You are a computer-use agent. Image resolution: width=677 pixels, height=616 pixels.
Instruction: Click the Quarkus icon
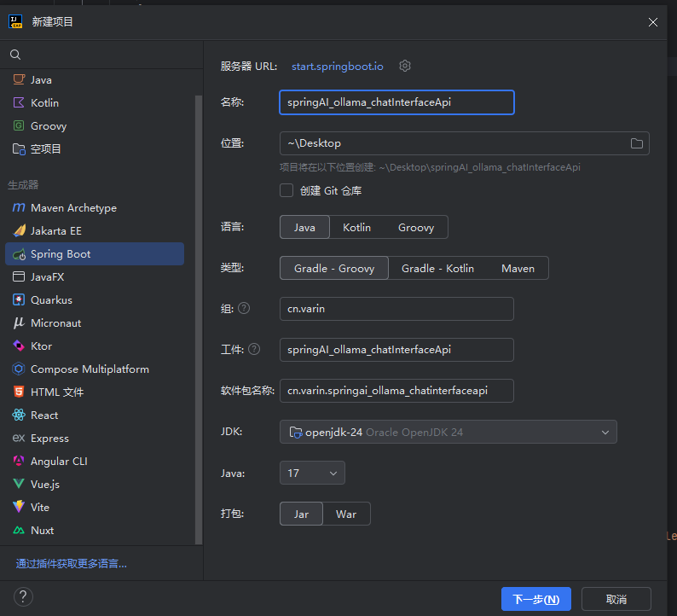point(19,299)
